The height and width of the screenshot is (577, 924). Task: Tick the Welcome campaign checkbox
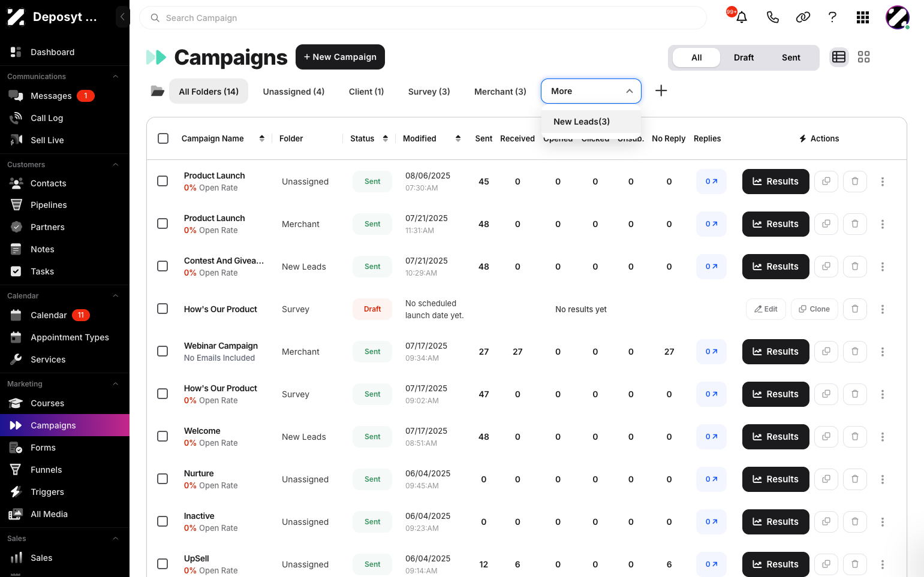click(162, 436)
